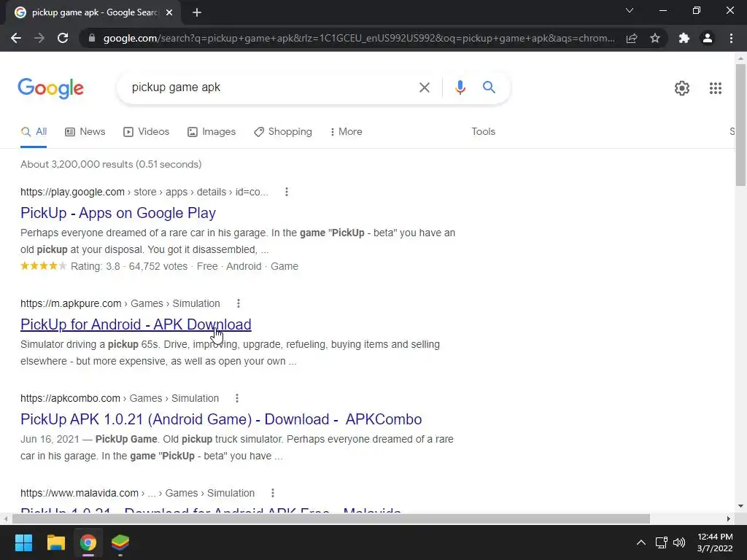The width and height of the screenshot is (747, 560).
Task: Click the scroll-right arrow at page bottom
Action: 728,518
